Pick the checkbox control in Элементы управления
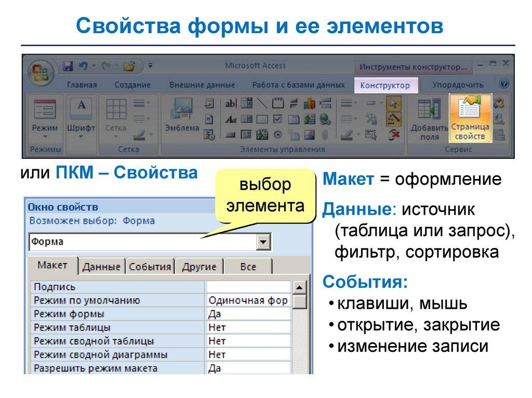This screenshot has width=532, height=398. pyautogui.click(x=278, y=119)
